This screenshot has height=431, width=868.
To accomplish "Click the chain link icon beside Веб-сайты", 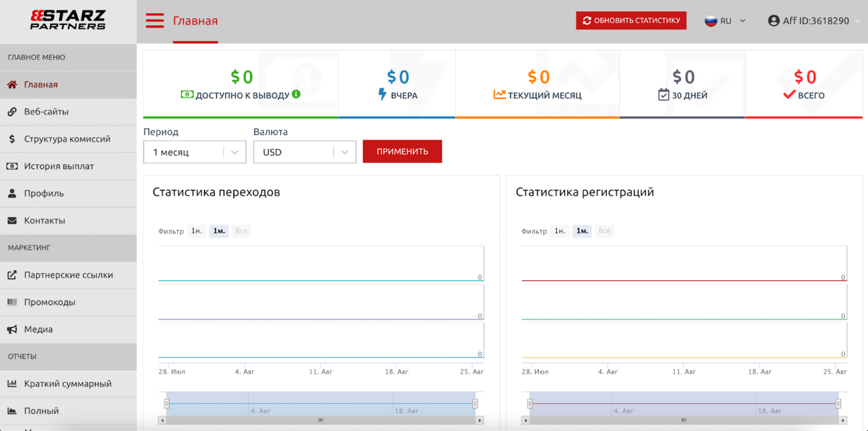I will 12,112.
